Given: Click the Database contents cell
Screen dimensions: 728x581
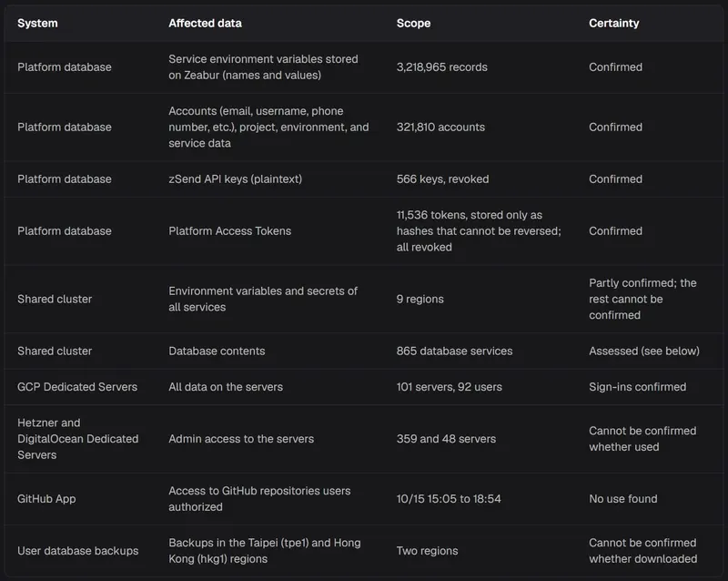Looking at the screenshot, I should pyautogui.click(x=217, y=351).
